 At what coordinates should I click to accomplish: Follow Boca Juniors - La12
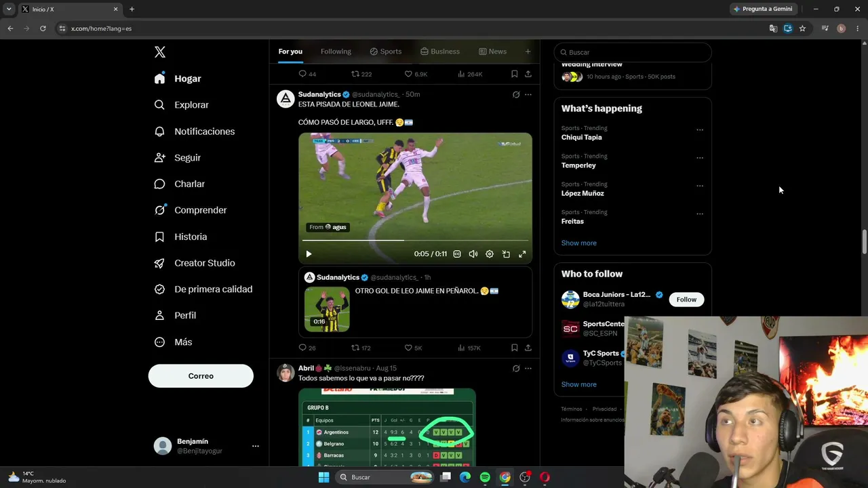pos(686,300)
